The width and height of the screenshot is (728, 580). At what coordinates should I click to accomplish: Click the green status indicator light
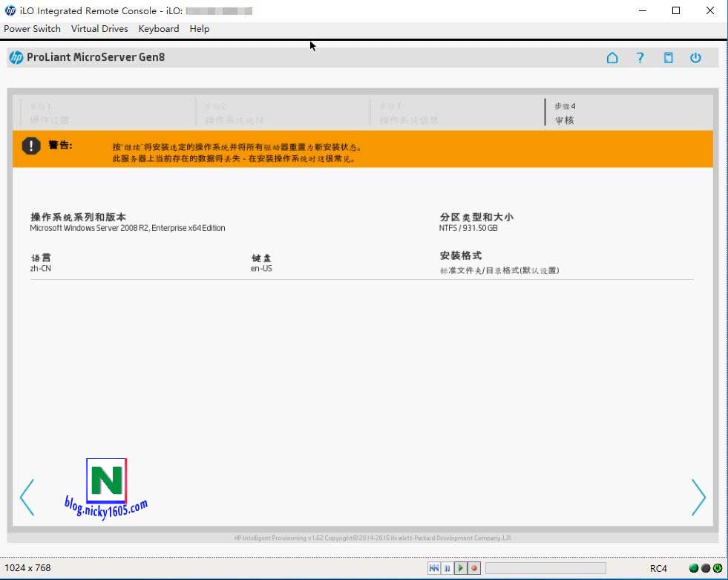(x=694, y=568)
